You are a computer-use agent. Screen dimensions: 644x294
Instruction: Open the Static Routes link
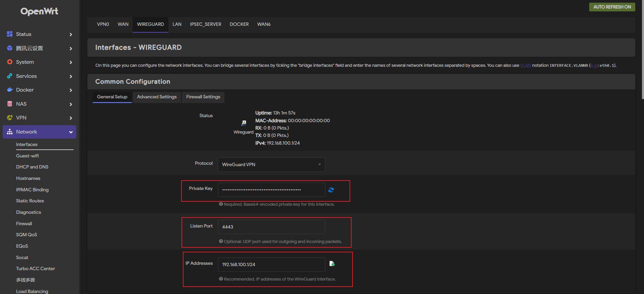coord(30,201)
